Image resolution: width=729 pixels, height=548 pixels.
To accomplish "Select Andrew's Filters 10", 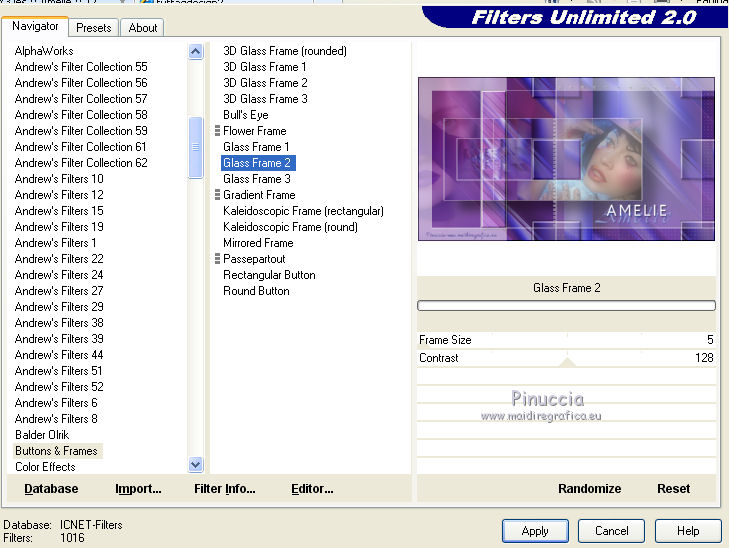I will coord(59,178).
